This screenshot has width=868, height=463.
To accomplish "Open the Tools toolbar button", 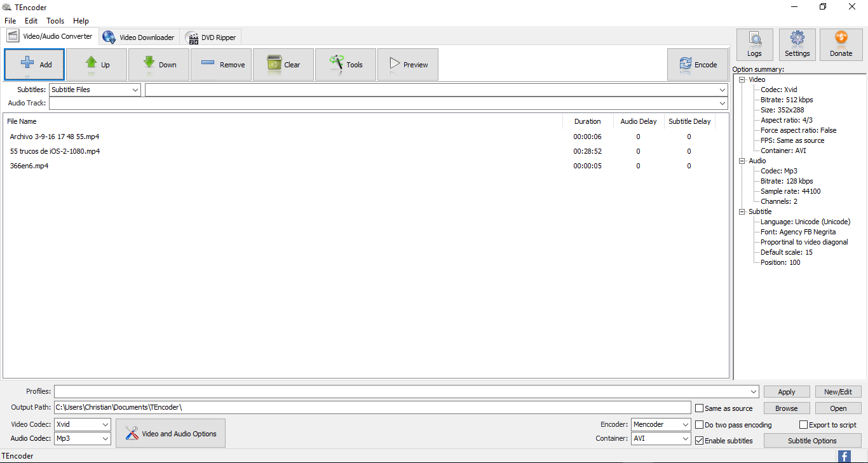I will pyautogui.click(x=346, y=65).
